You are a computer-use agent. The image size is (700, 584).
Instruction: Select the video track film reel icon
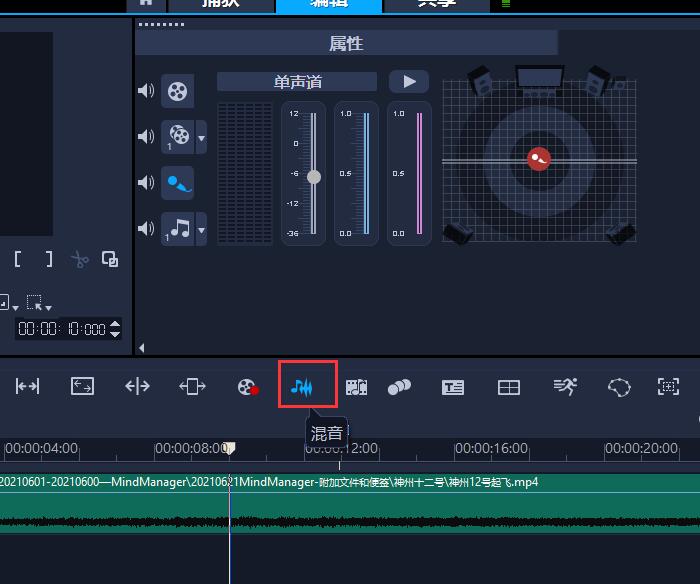click(x=177, y=92)
